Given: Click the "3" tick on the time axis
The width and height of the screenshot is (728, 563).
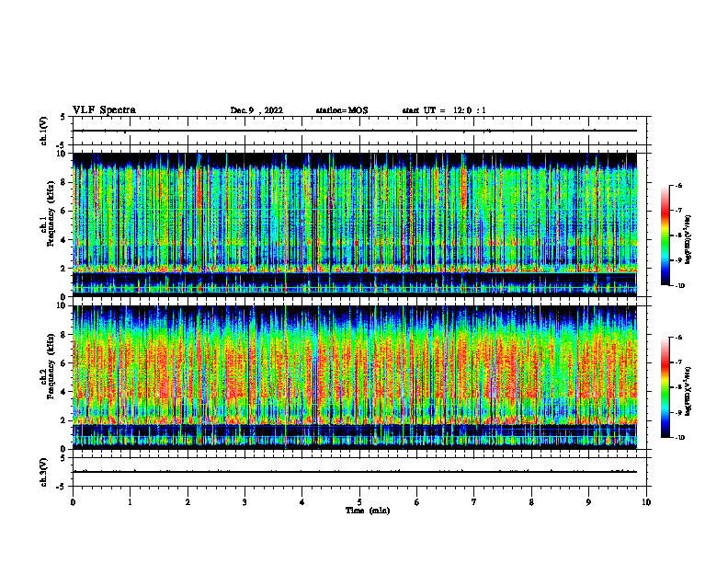Looking at the screenshot, I should click(x=245, y=502).
